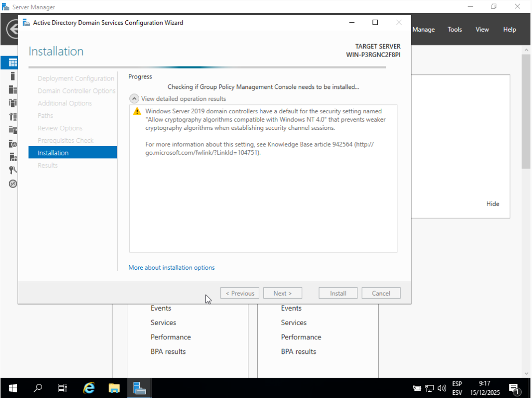Open the Manage menu
This screenshot has height=398, width=532.
coord(423,30)
